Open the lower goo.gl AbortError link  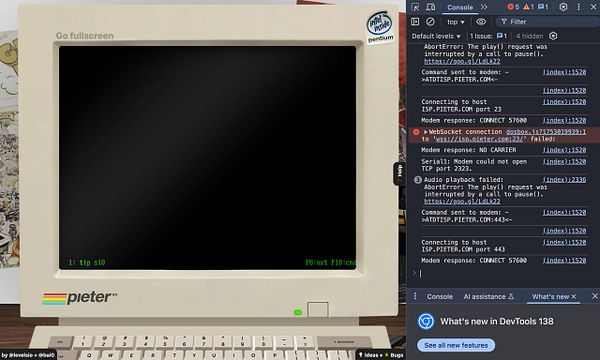(462, 201)
